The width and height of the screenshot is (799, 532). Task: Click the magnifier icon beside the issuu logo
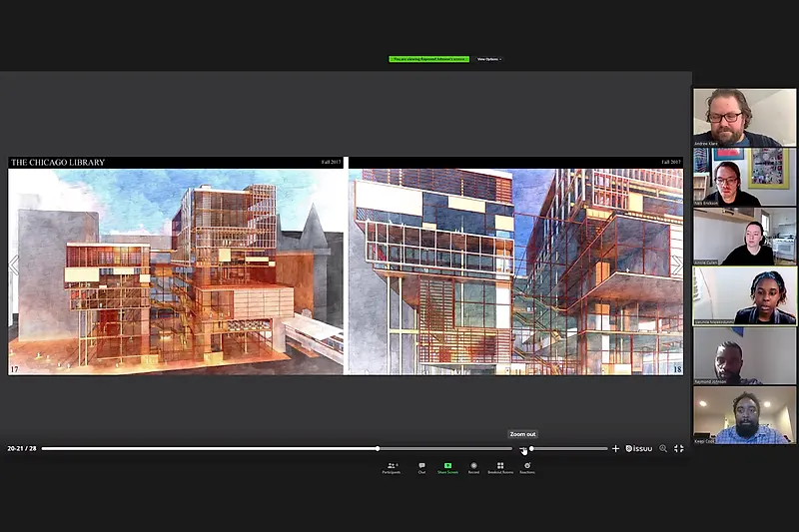[x=663, y=448]
